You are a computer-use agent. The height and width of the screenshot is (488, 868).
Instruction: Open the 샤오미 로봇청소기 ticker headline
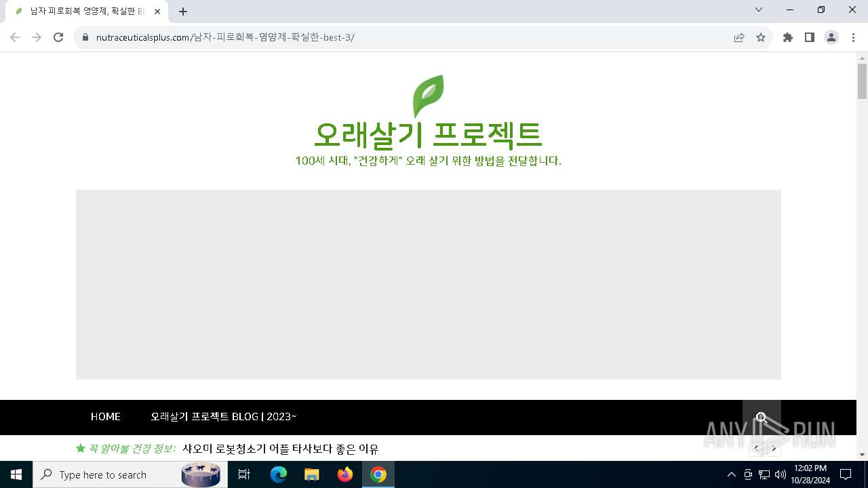click(x=281, y=449)
